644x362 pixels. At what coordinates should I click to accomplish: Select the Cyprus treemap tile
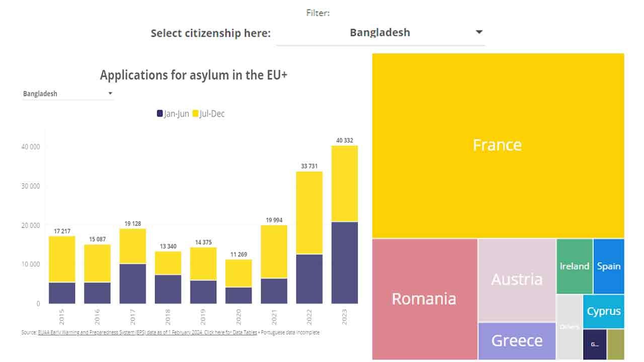tap(604, 312)
